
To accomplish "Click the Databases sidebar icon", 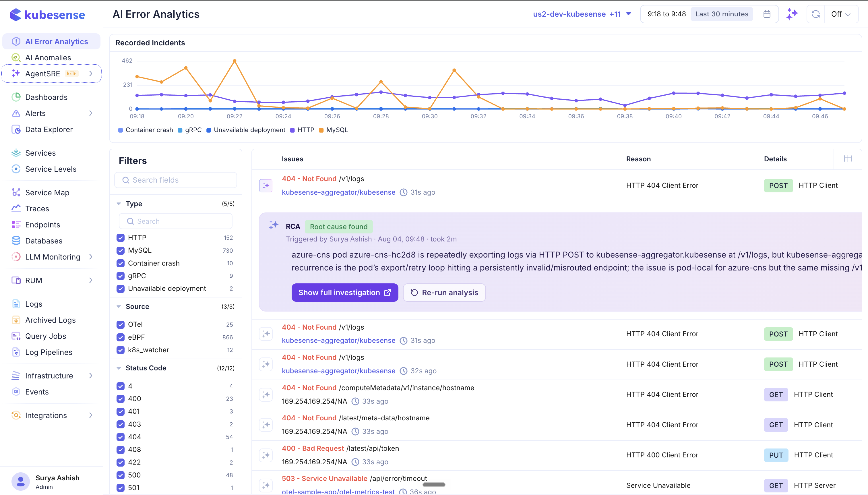I will tap(16, 241).
